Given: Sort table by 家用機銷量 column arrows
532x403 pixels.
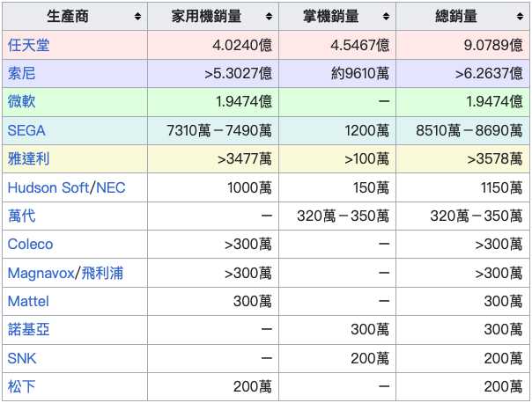Looking at the screenshot, I should [269, 16].
